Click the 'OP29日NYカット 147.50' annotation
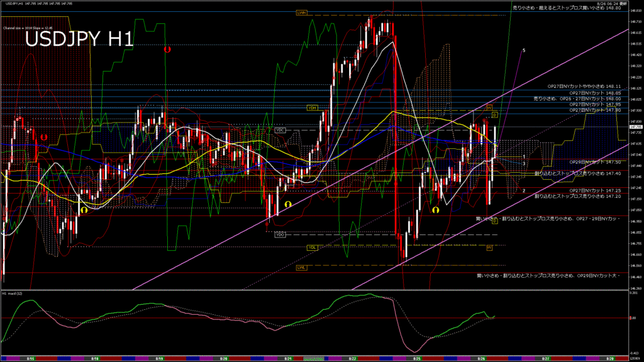Viewport: 644px width, 362px height. [594, 162]
